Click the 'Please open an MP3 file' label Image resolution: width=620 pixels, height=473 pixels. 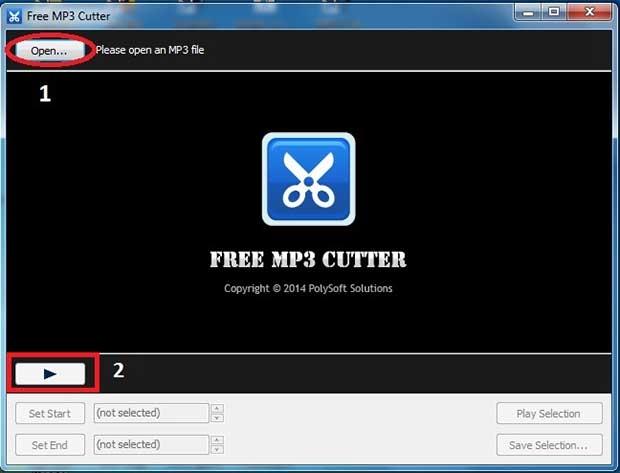150,50
